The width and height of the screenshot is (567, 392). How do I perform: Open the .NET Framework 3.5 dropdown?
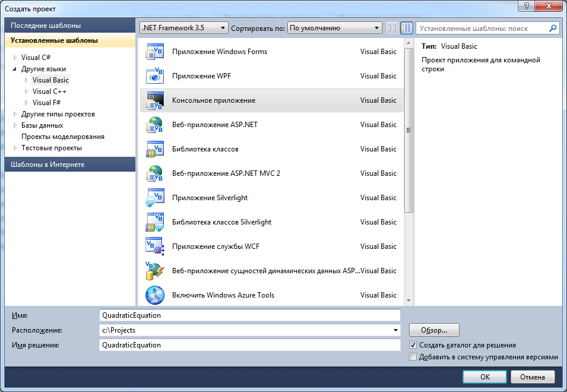tap(183, 28)
